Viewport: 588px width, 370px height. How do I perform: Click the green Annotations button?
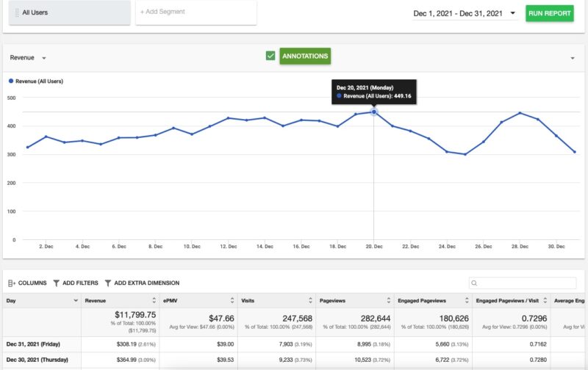pyautogui.click(x=304, y=56)
